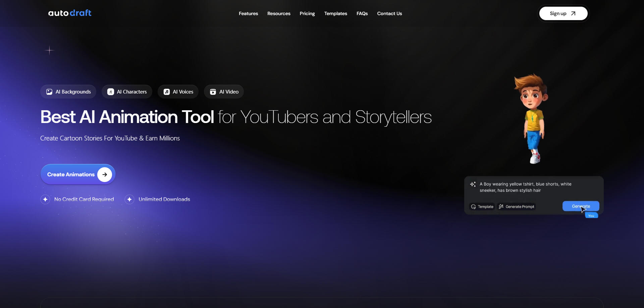
Task: Click the star icon beside No Credit Card Required
Action: [x=45, y=199]
